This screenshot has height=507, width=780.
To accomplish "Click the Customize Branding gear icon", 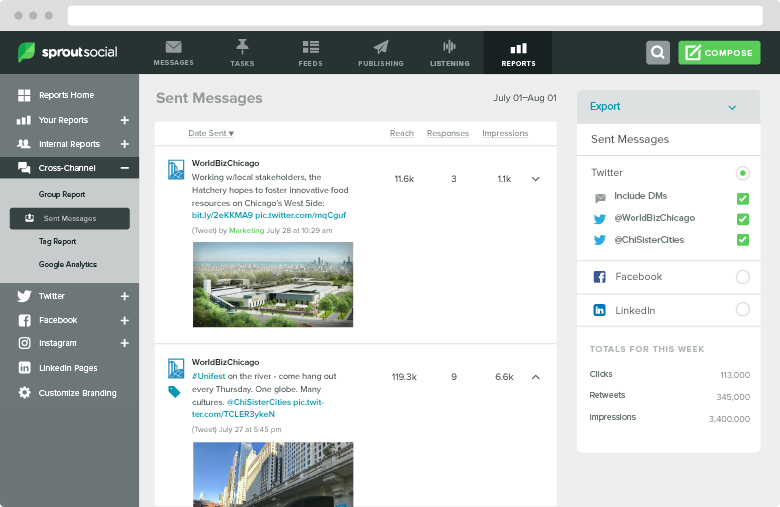I will (x=24, y=393).
